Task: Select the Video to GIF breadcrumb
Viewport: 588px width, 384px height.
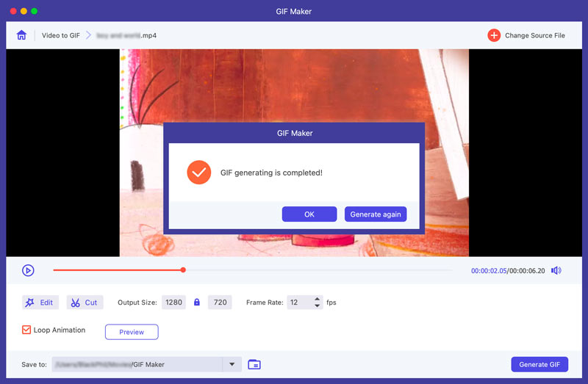Action: [60, 35]
